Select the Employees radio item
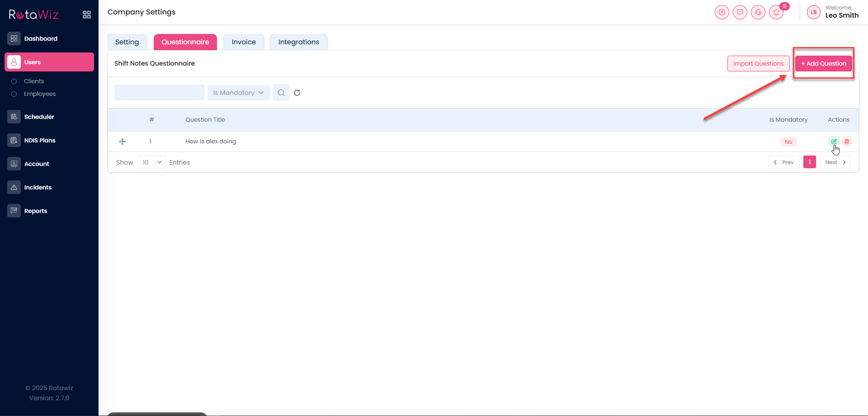This screenshot has height=416, width=868. coord(14,94)
